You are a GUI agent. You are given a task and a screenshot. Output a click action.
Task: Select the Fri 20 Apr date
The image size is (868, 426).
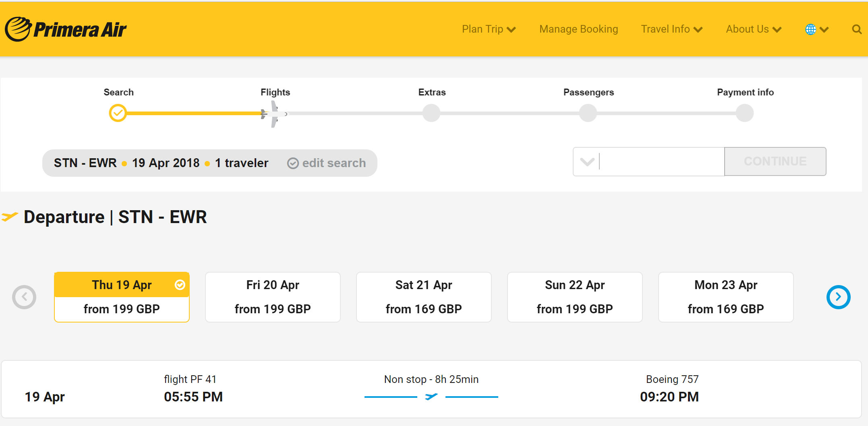[273, 297]
